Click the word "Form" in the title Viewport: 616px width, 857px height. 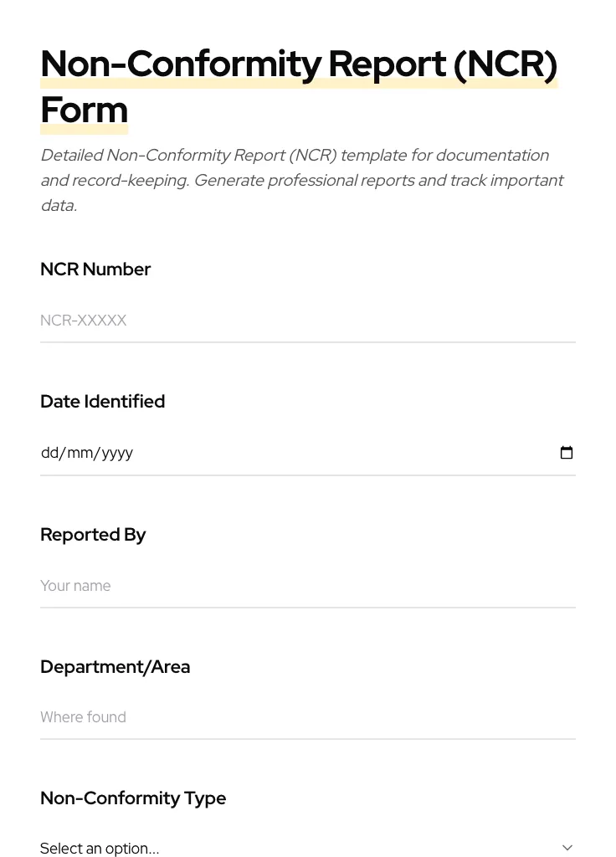click(x=84, y=109)
